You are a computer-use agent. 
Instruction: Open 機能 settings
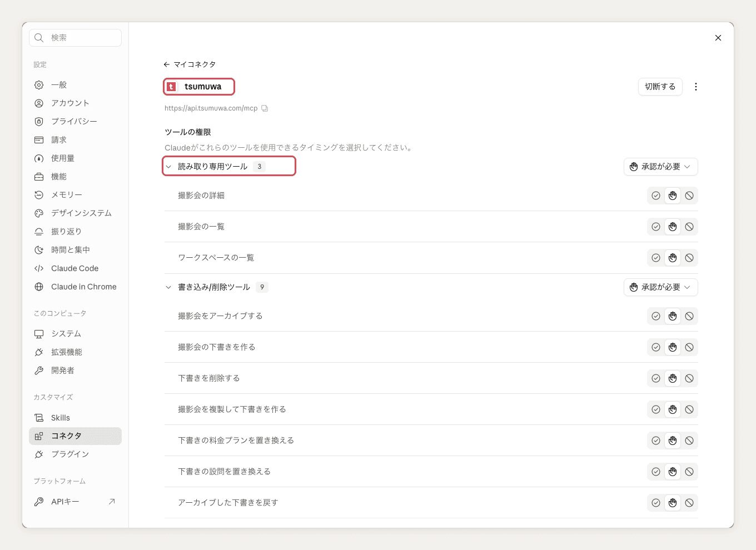coord(75,177)
